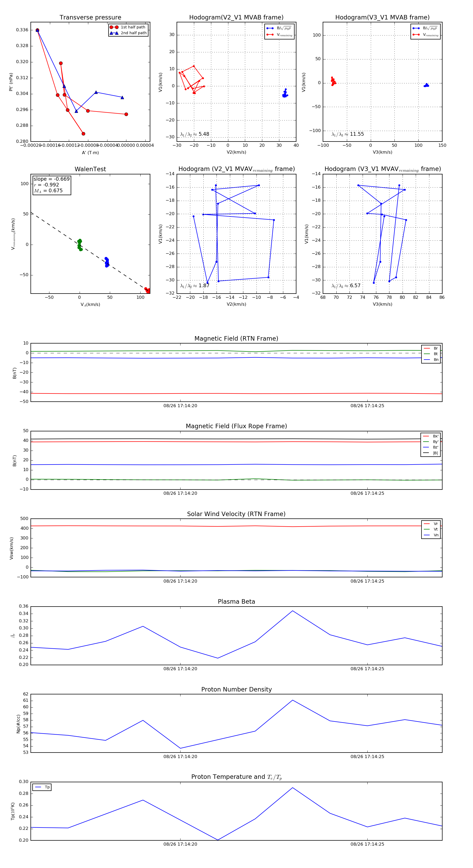Click 'Pt' (nPa)' axis label

coord(11,82)
